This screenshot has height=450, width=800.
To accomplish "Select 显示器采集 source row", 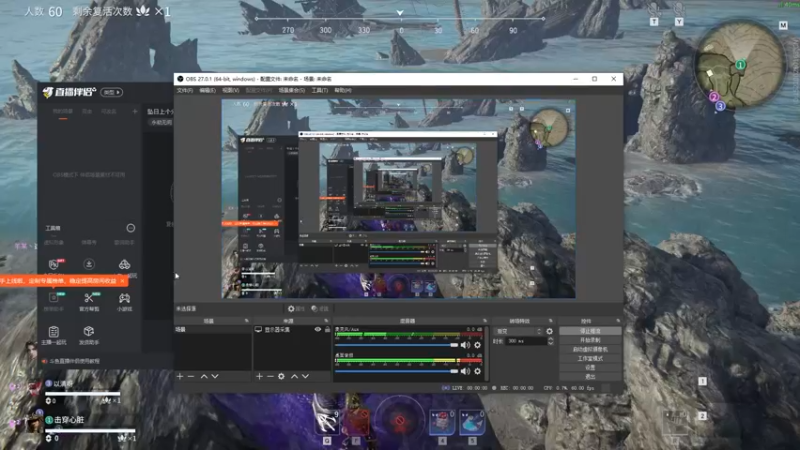I will pyautogui.click(x=292, y=330).
